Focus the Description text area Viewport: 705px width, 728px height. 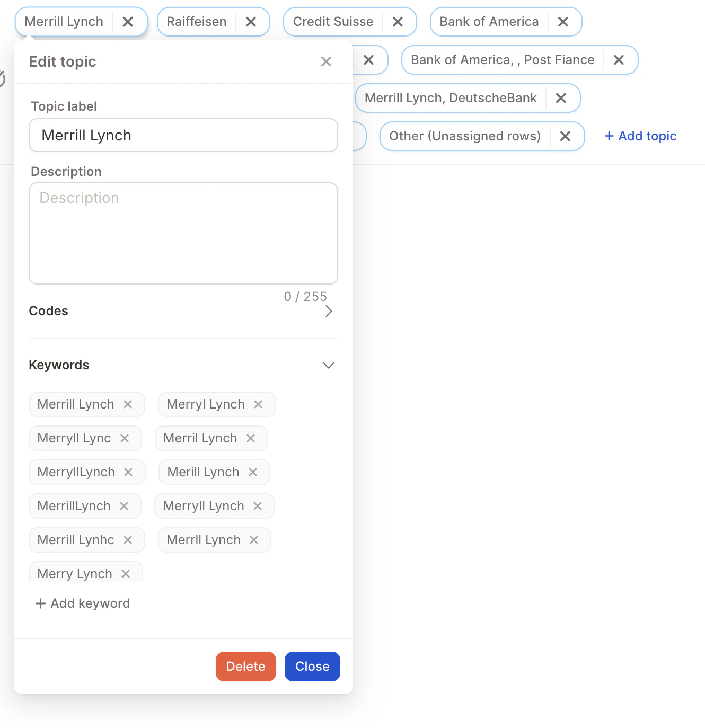[183, 234]
